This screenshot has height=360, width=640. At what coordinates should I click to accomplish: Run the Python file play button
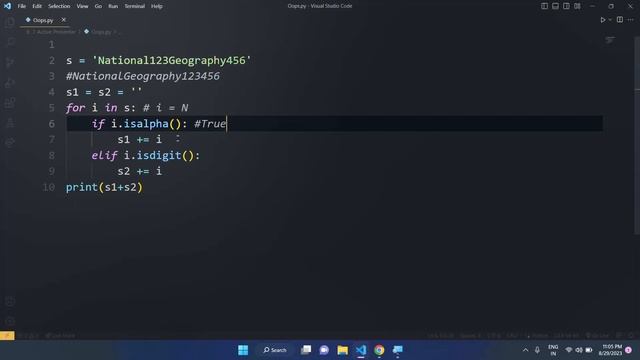pyautogui.click(x=602, y=20)
